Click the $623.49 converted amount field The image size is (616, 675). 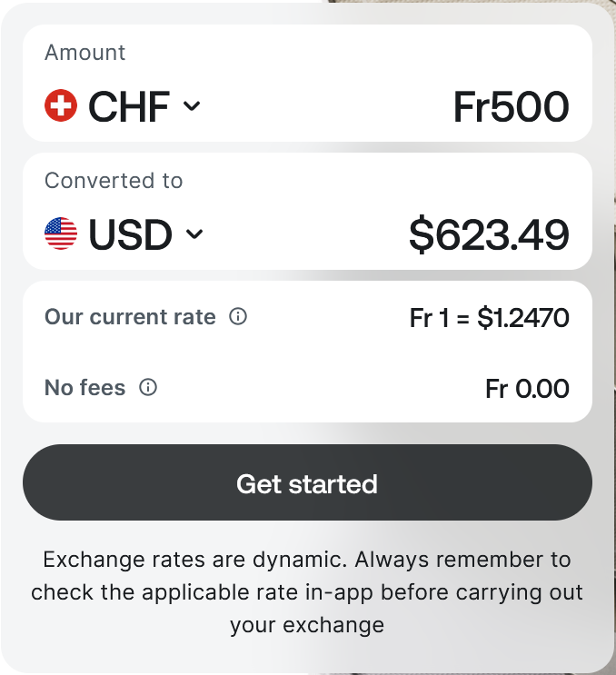[489, 235]
